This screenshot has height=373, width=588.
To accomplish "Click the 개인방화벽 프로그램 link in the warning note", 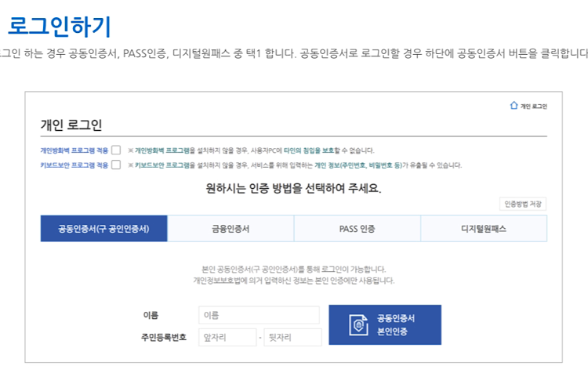I will point(162,150).
